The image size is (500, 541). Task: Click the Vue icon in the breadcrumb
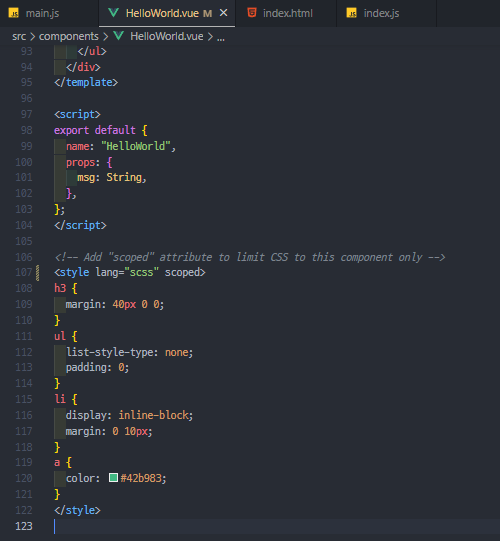pos(118,36)
